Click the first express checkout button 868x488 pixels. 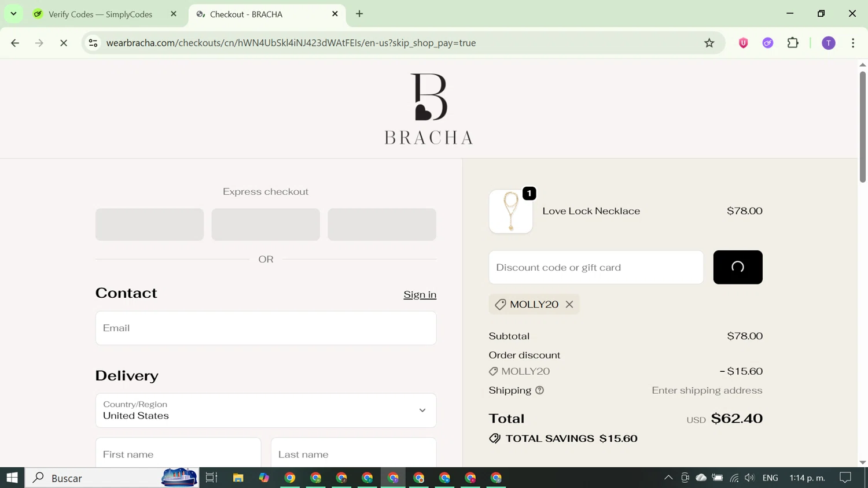(x=150, y=224)
